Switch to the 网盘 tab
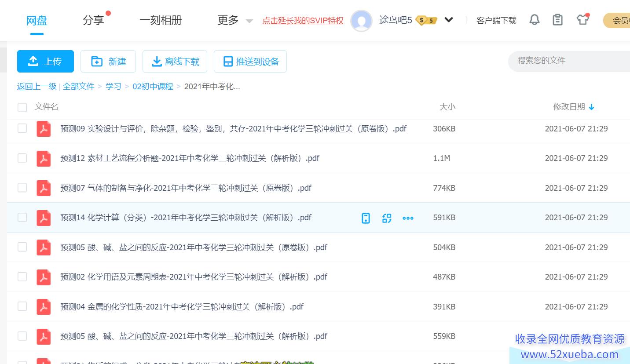 [37, 20]
